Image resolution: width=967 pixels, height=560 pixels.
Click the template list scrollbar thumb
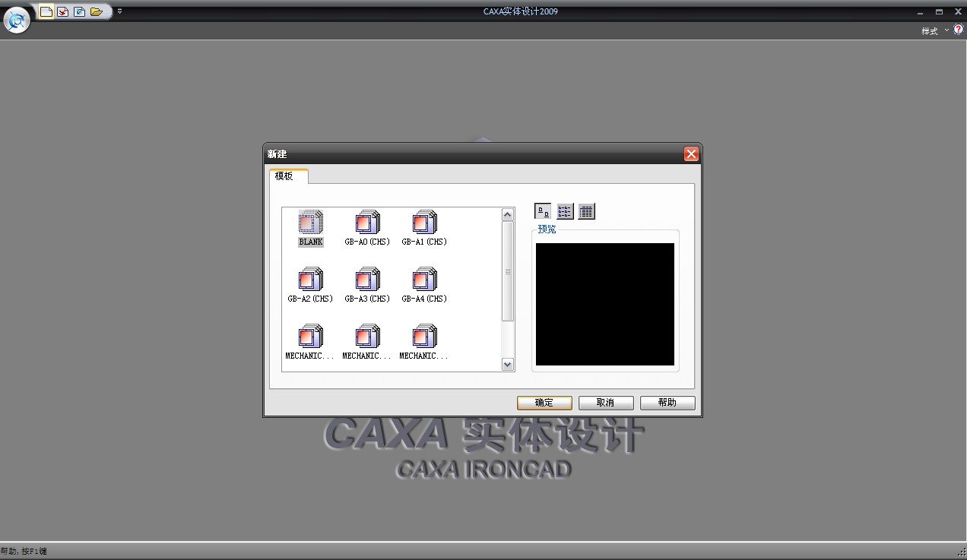point(508,271)
